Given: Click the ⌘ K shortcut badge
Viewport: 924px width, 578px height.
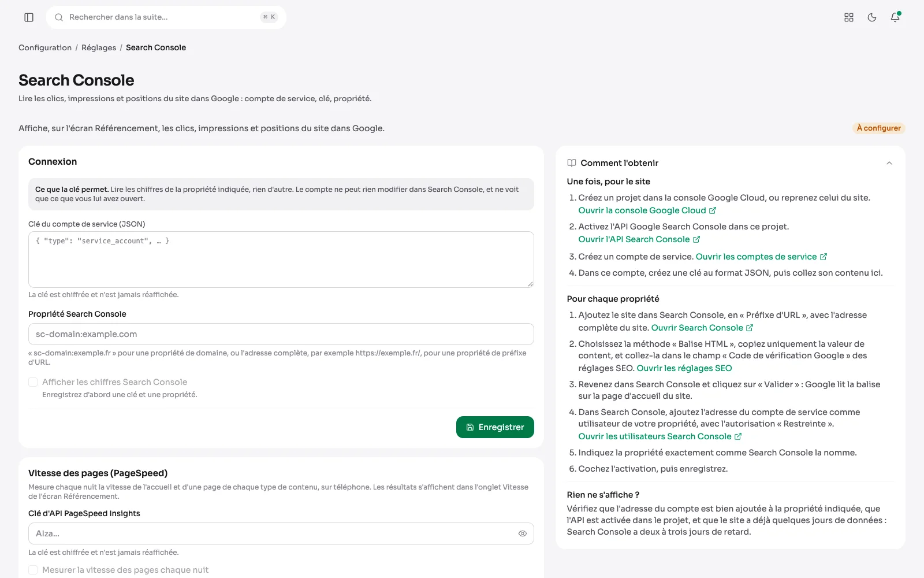Looking at the screenshot, I should click(269, 17).
